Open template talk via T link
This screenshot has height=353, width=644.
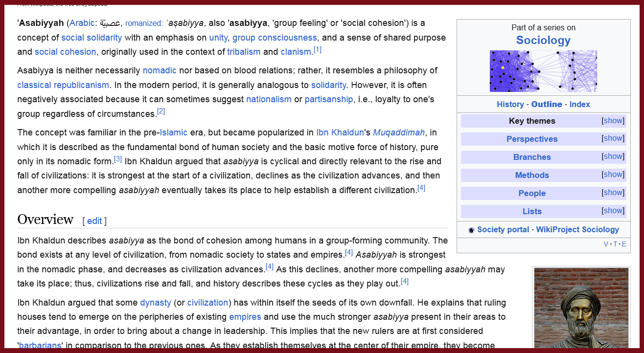pyautogui.click(x=615, y=244)
